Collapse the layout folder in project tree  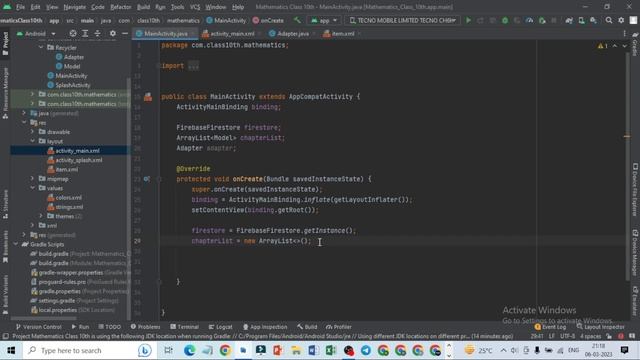(x=32, y=141)
